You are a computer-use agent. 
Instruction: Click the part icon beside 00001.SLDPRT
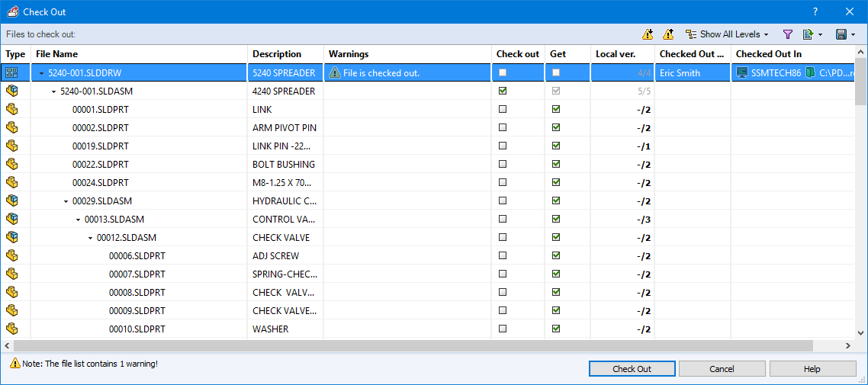pyautogui.click(x=11, y=110)
